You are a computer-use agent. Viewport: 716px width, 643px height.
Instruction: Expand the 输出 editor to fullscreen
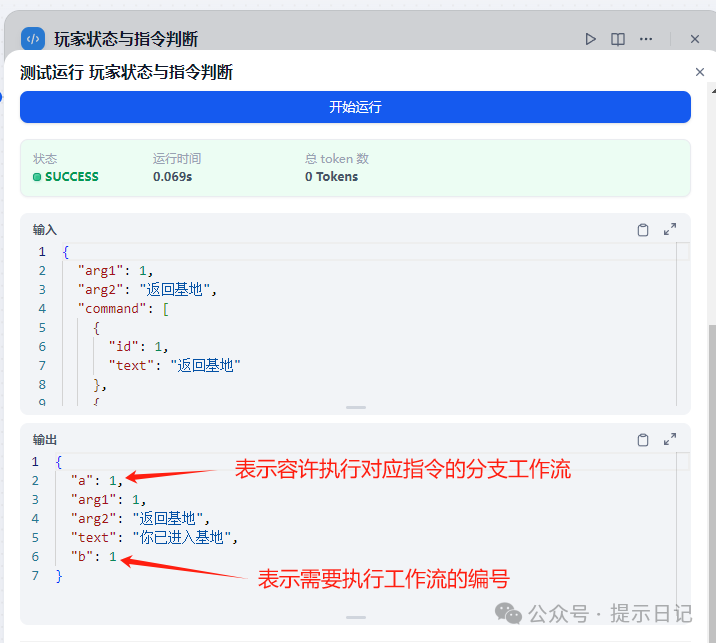[670, 440]
